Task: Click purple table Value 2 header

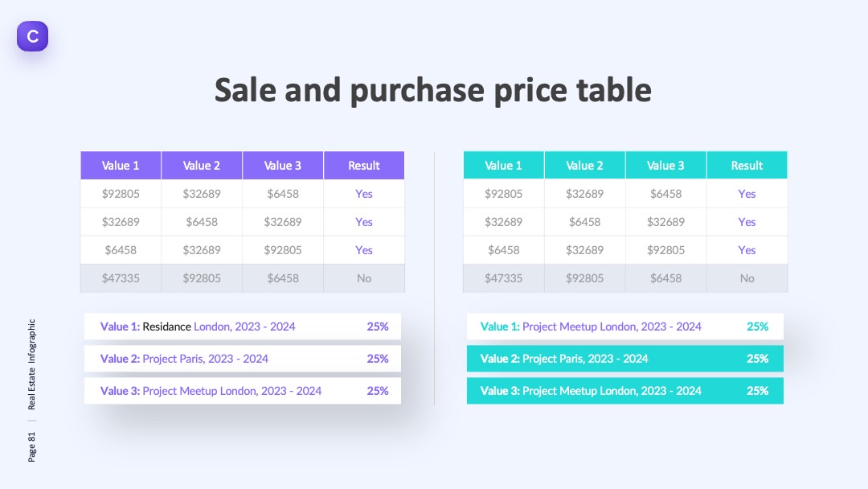Action: point(202,166)
